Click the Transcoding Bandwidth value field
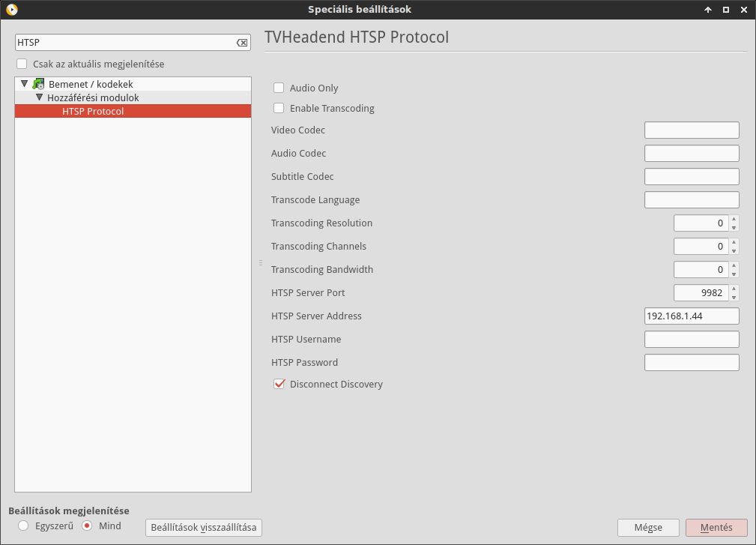This screenshot has height=545, width=756. [x=701, y=269]
